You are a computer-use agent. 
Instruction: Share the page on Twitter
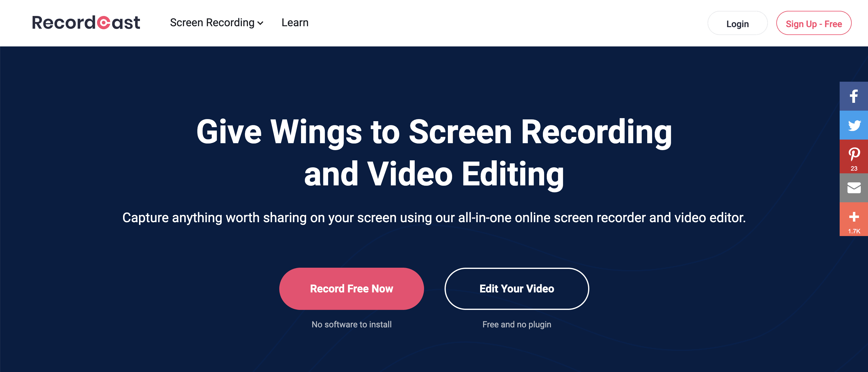coord(854,125)
